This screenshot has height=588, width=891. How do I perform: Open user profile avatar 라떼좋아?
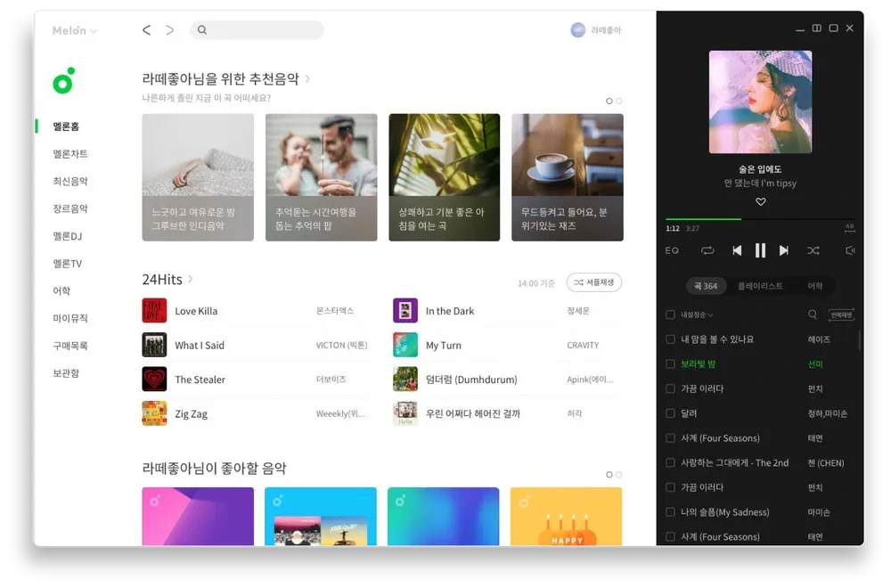point(578,30)
